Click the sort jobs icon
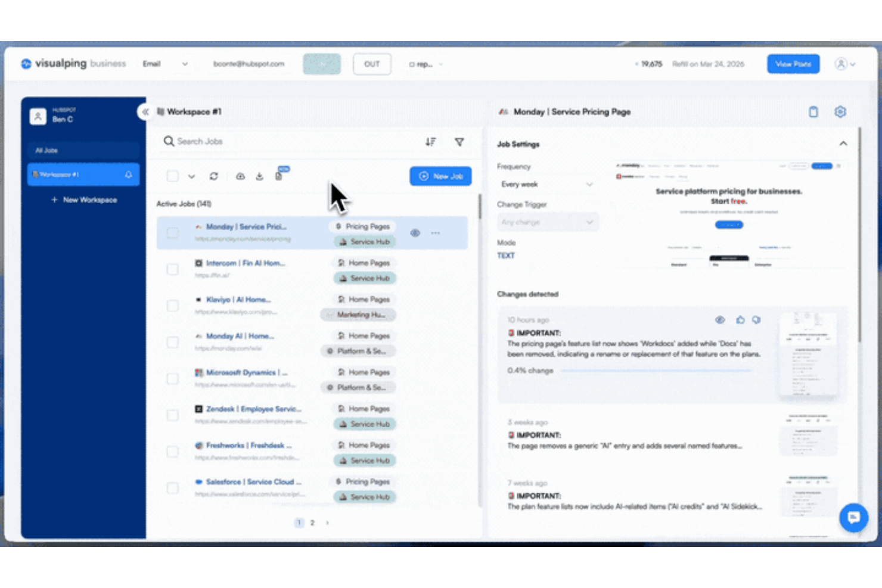The height and width of the screenshot is (588, 882). pyautogui.click(x=430, y=142)
